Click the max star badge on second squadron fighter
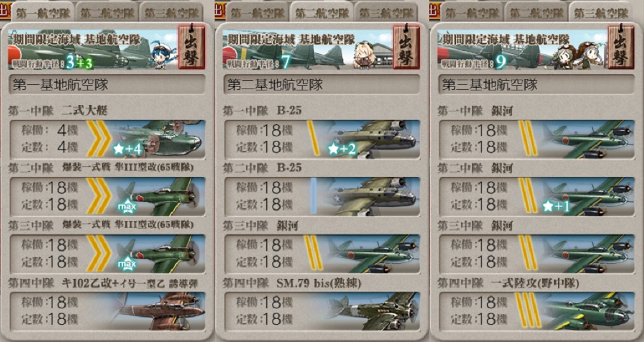The width and height of the screenshot is (644, 342). (127, 206)
